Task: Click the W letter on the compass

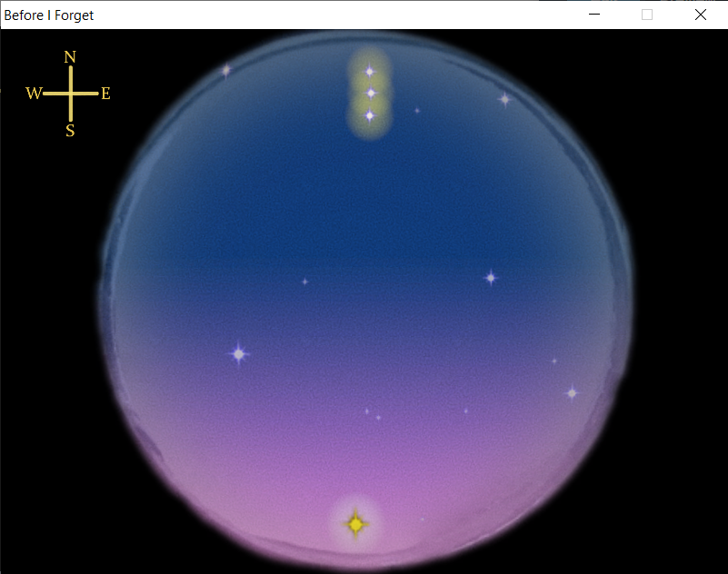Action: point(34,94)
